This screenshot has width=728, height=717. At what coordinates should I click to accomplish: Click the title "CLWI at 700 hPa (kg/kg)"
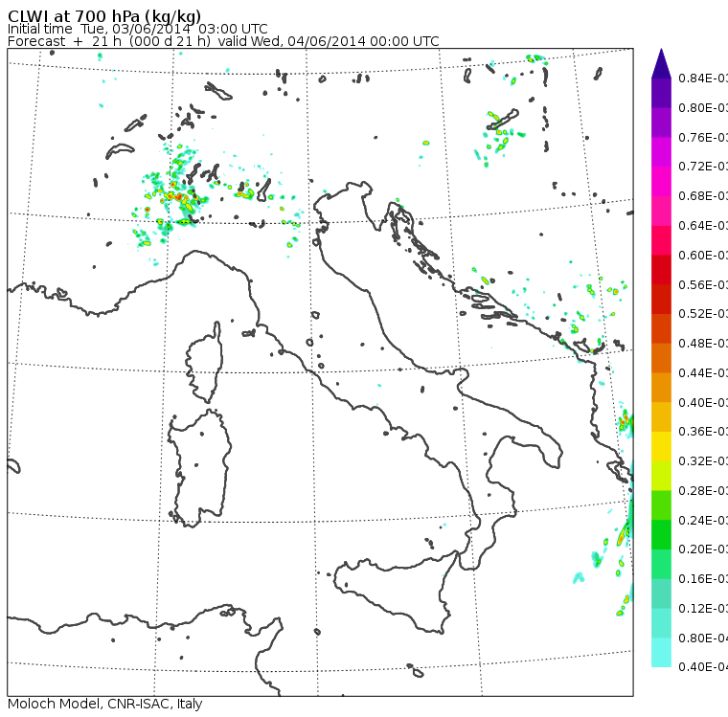[x=104, y=15]
